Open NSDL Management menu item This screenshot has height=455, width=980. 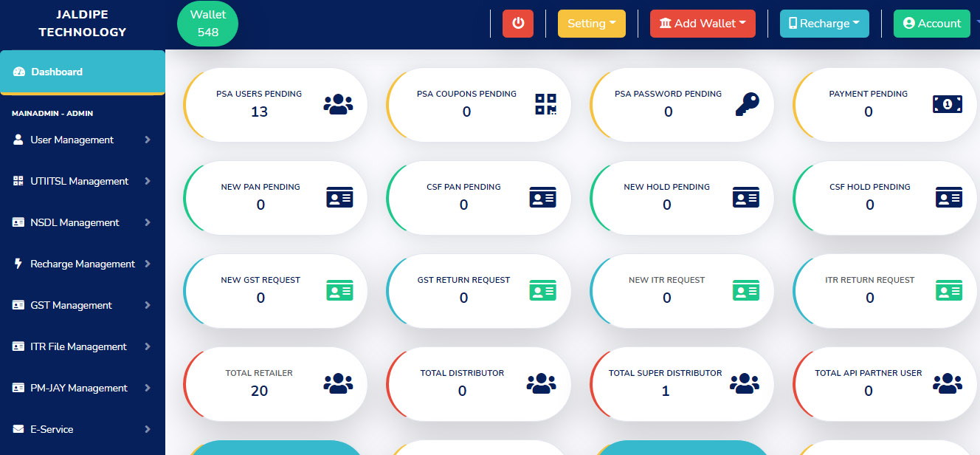click(83, 222)
